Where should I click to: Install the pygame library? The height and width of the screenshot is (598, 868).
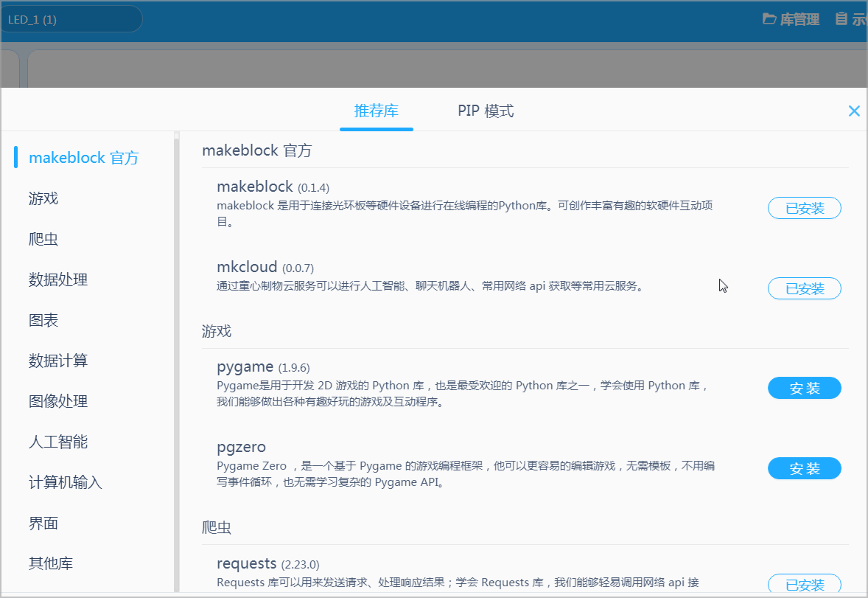point(805,388)
